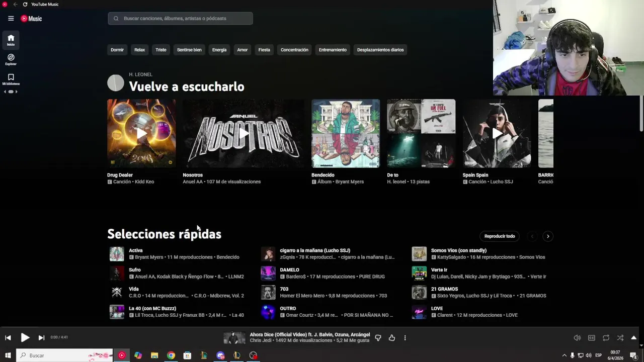This screenshot has width=644, height=362.
Task: Open the Kidd Keo artist link
Action: pos(144,182)
